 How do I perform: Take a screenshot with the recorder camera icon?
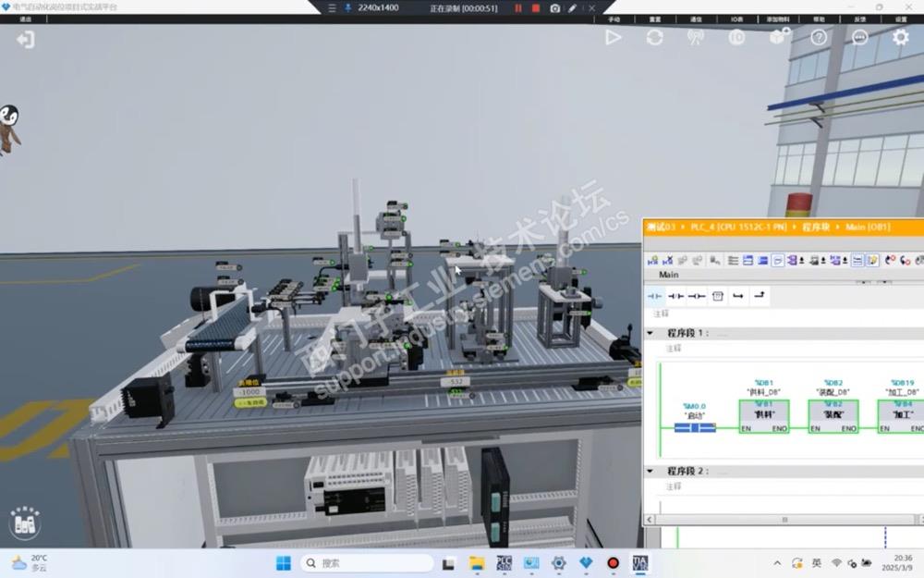[554, 8]
